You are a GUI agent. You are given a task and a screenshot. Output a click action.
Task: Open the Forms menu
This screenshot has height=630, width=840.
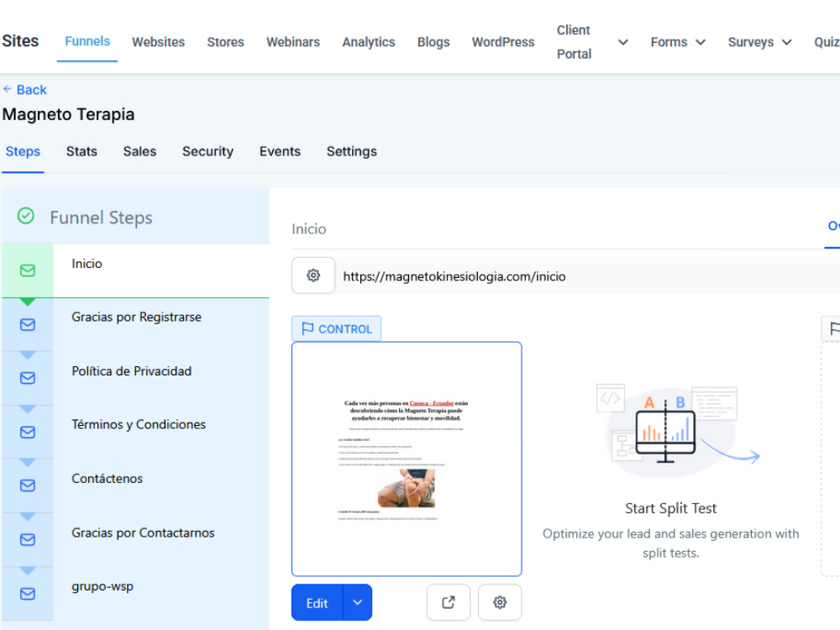tap(669, 42)
